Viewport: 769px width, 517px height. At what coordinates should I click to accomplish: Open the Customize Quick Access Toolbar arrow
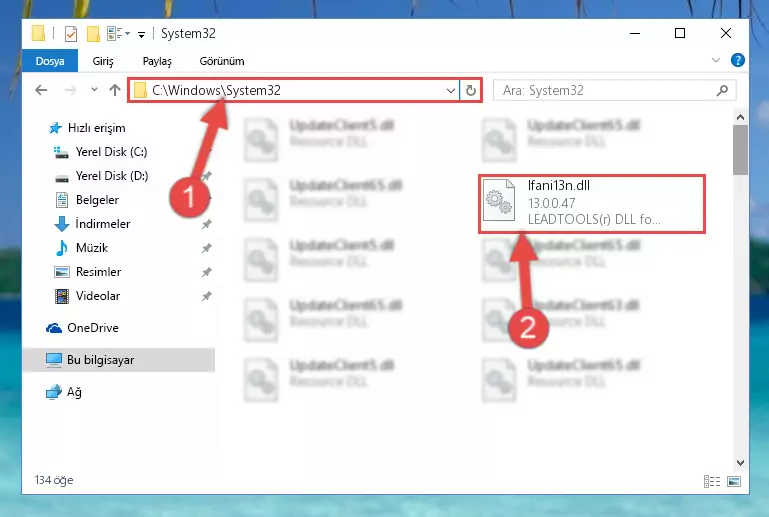pyautogui.click(x=141, y=34)
